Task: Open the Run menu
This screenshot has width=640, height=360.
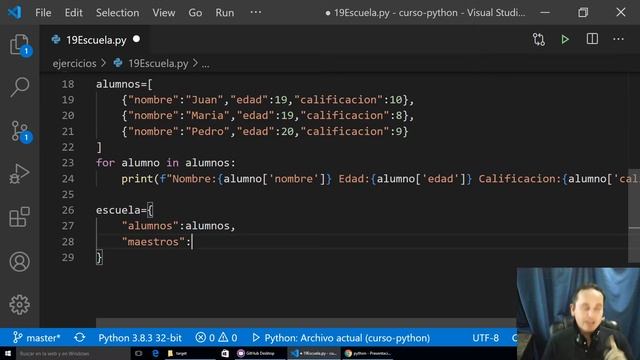Action: coord(225,13)
